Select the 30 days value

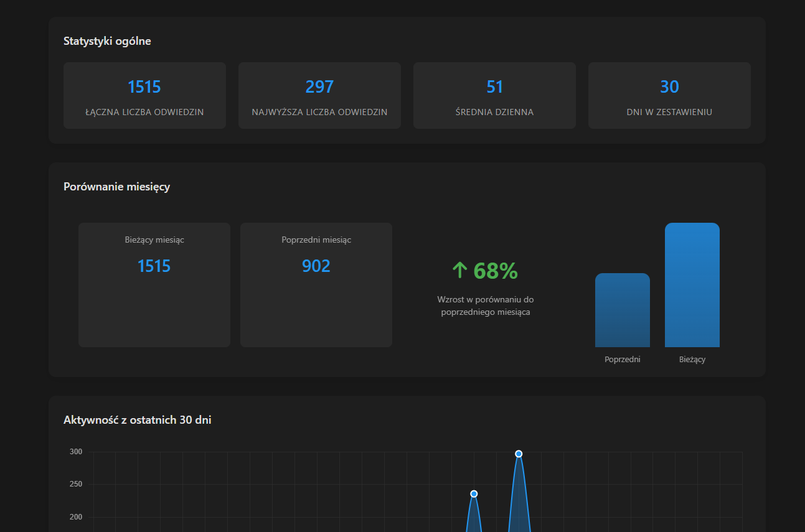tap(669, 86)
